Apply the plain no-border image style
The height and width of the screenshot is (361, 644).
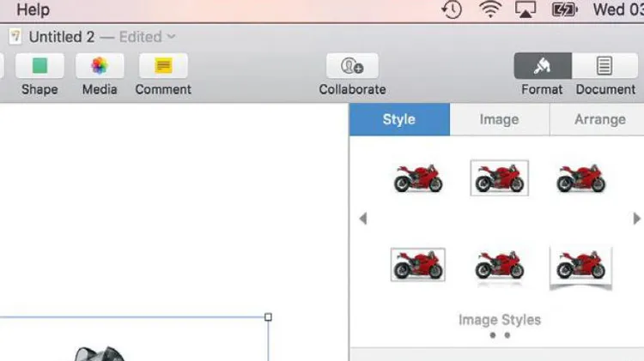pyautogui.click(x=418, y=178)
